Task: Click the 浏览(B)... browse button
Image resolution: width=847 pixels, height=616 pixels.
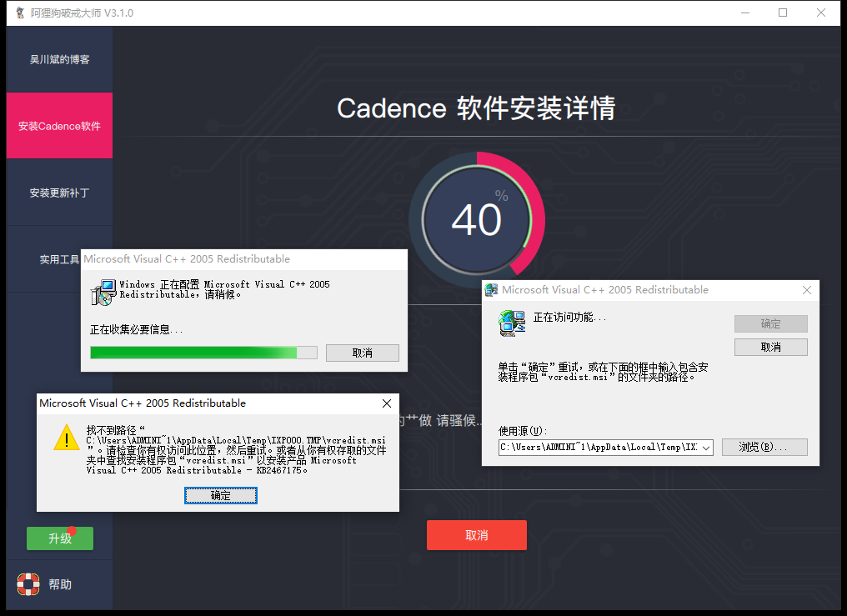Action: (x=764, y=447)
